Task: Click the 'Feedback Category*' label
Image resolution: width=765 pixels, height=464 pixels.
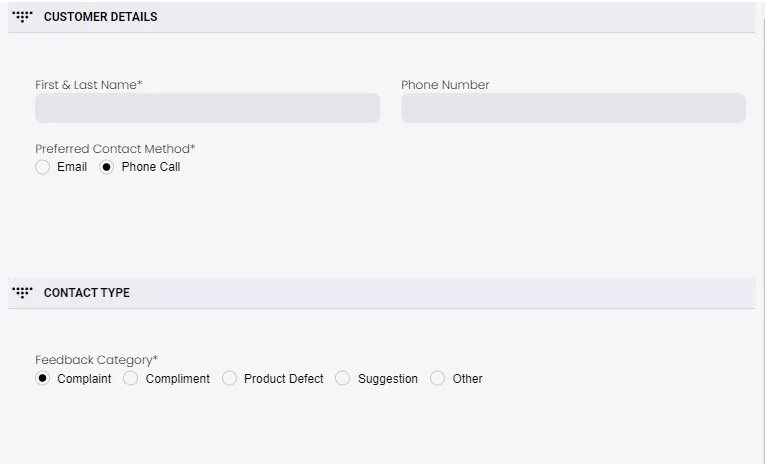Action: 96,360
